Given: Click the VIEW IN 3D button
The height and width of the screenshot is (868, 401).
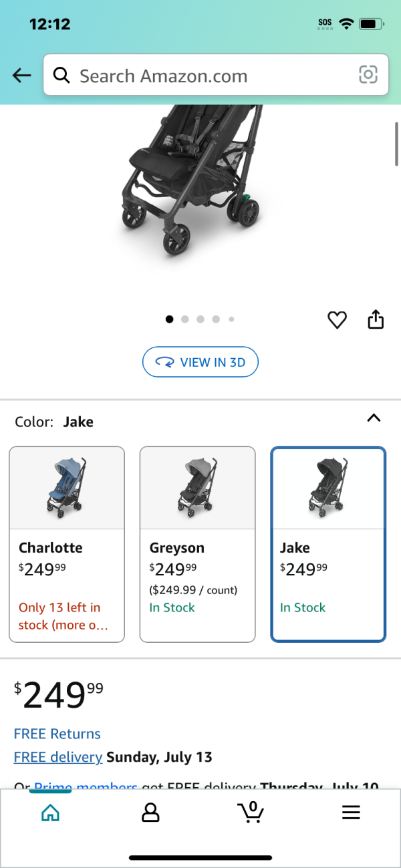Looking at the screenshot, I should (x=200, y=362).
